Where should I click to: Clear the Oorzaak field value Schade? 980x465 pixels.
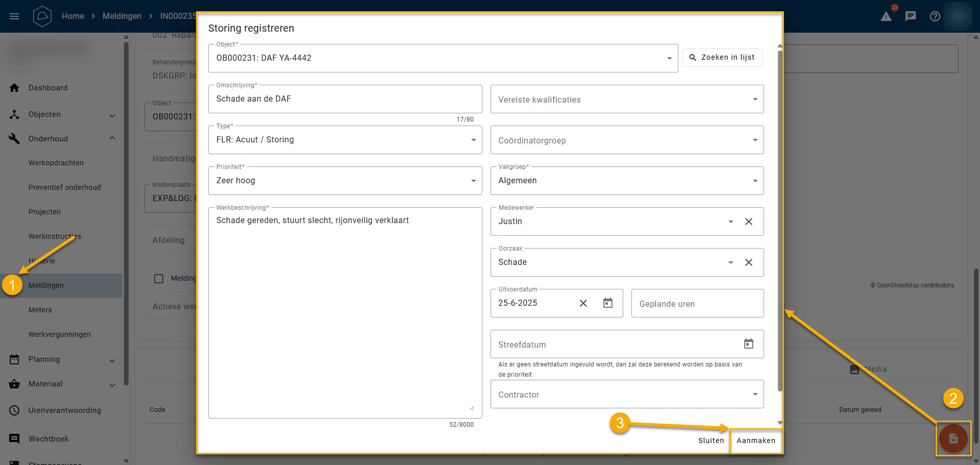pos(749,262)
